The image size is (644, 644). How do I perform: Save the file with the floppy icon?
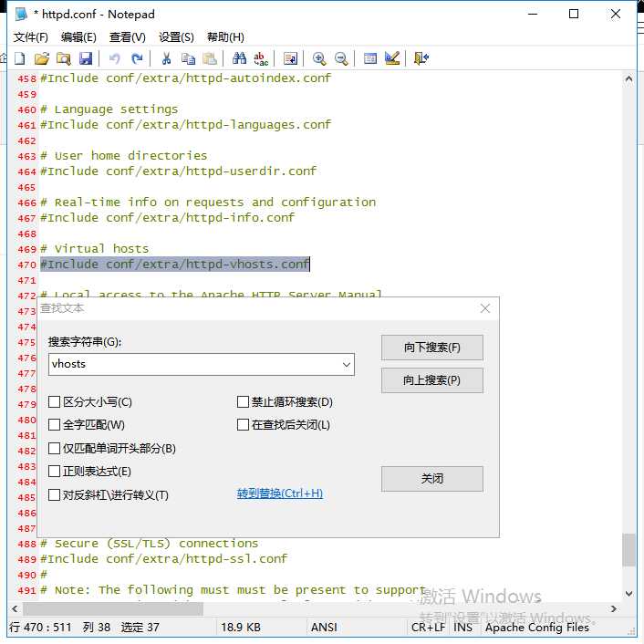pos(86,58)
